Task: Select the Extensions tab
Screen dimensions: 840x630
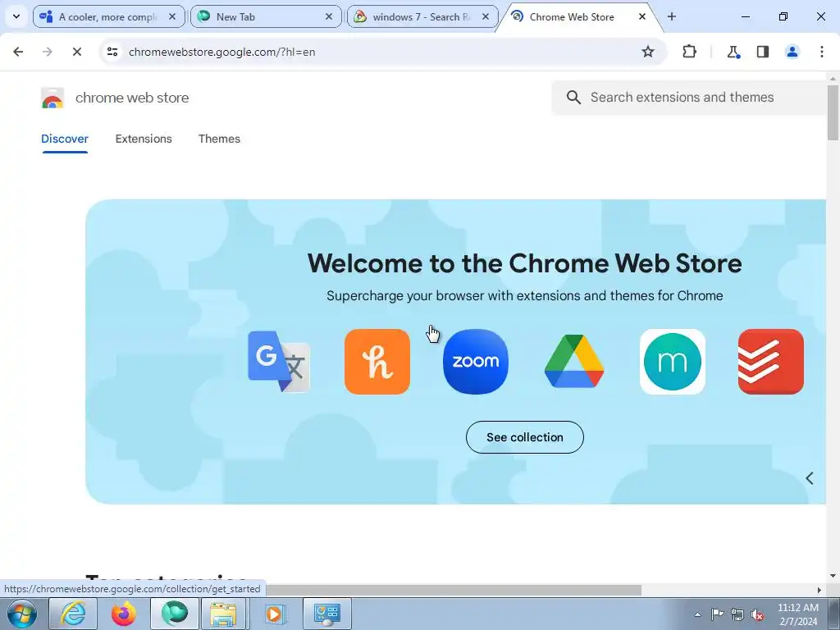Action: [x=144, y=139]
